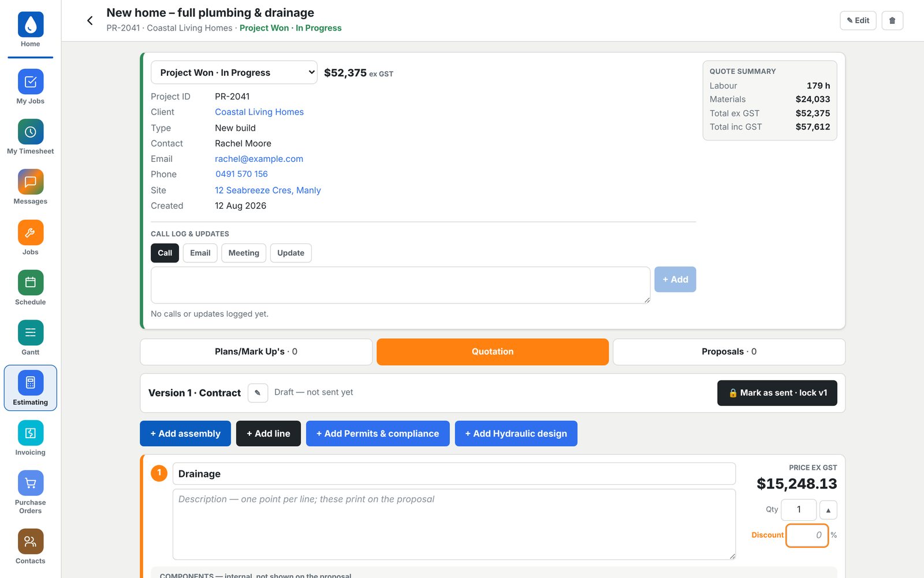This screenshot has height=578, width=924.
Task: Switch to the Proposals tab
Action: pos(729,351)
